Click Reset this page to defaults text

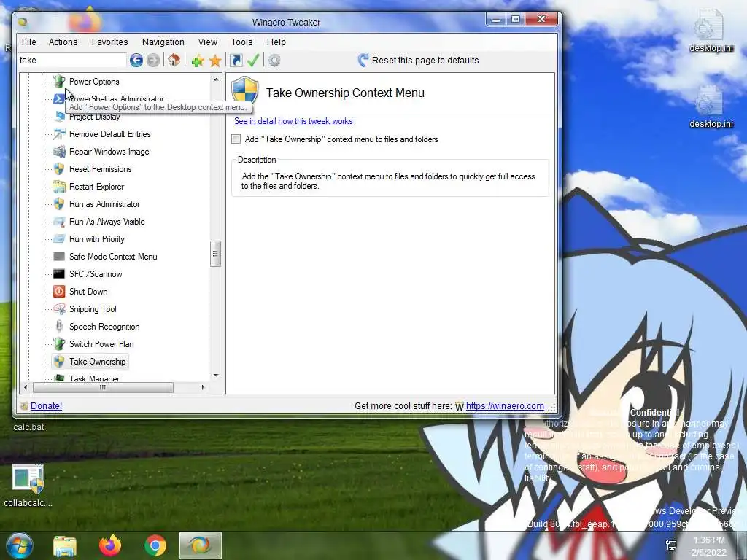(425, 61)
